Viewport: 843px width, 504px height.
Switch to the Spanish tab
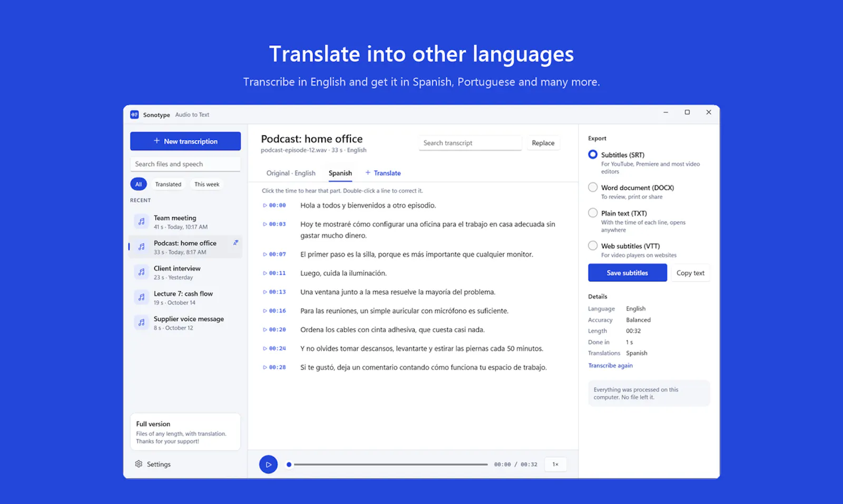(340, 173)
